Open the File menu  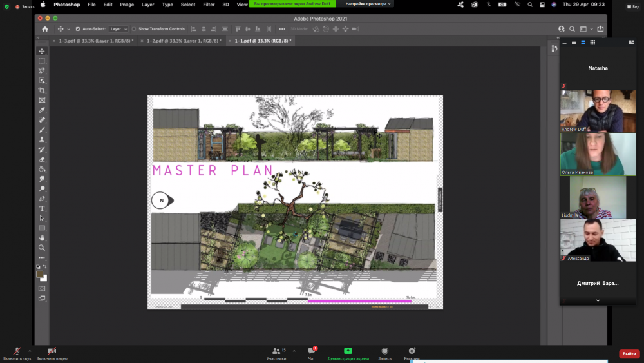click(x=91, y=5)
